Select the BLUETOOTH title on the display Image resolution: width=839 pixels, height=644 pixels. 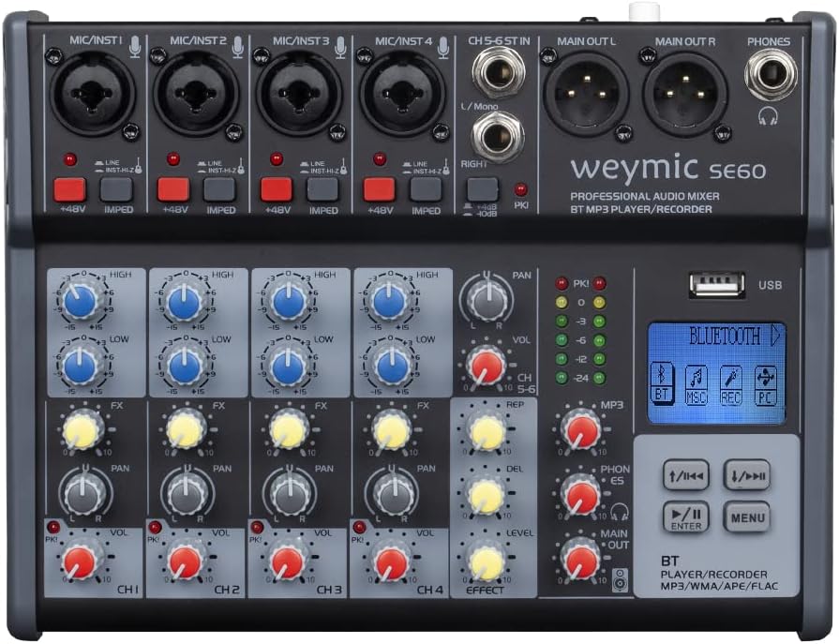point(725,334)
